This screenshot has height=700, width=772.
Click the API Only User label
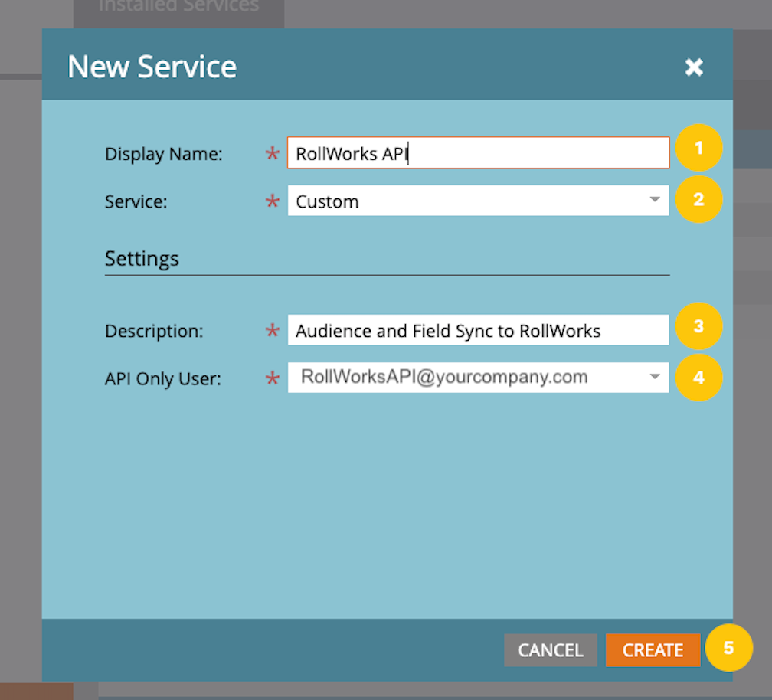[162, 378]
